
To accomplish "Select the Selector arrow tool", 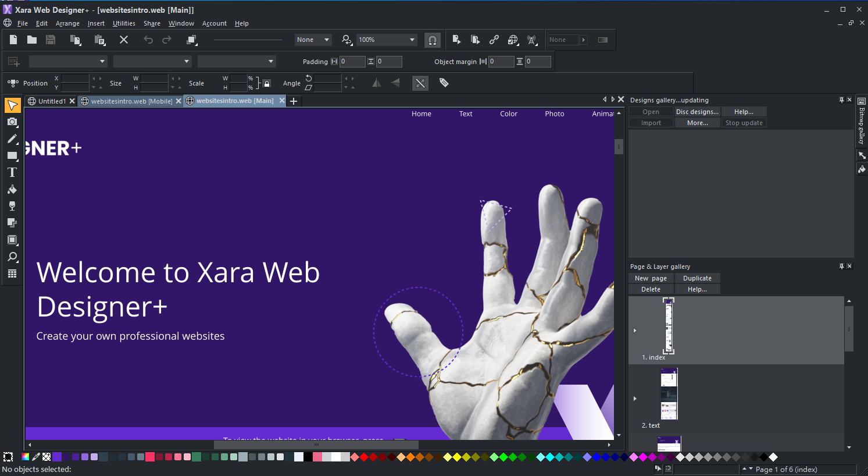I will [x=12, y=105].
